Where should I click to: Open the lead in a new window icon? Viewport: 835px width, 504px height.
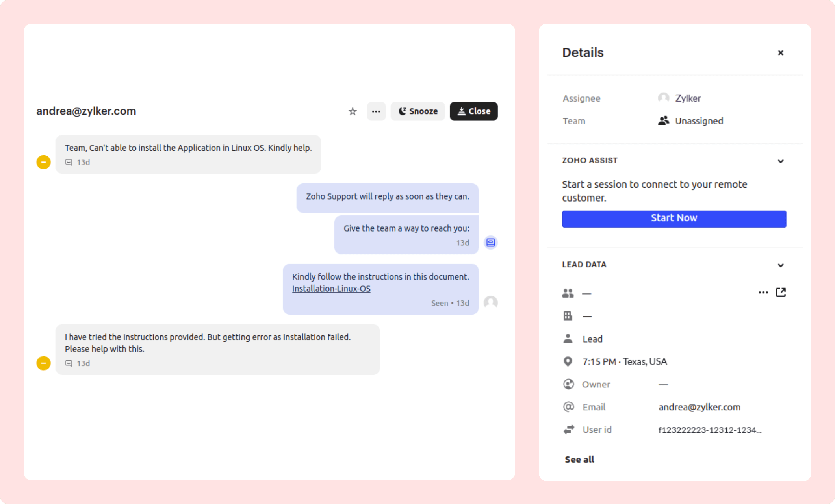tap(781, 293)
